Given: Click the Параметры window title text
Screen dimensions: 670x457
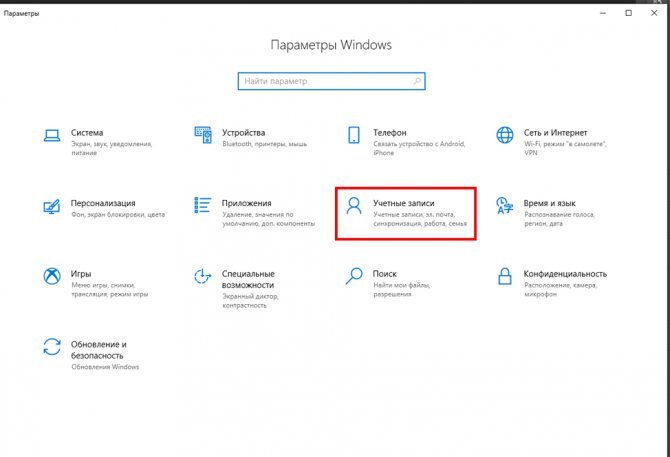Looking at the screenshot, I should [x=21, y=13].
